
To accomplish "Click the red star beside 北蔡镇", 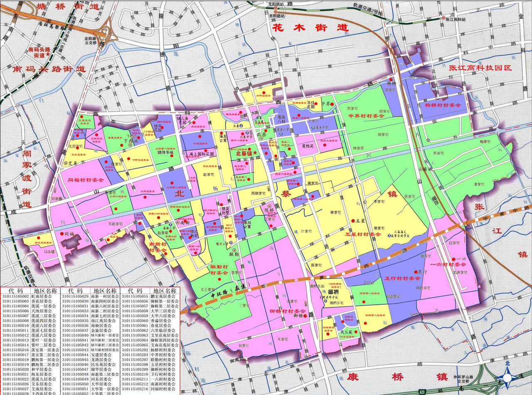I will coord(255,153).
